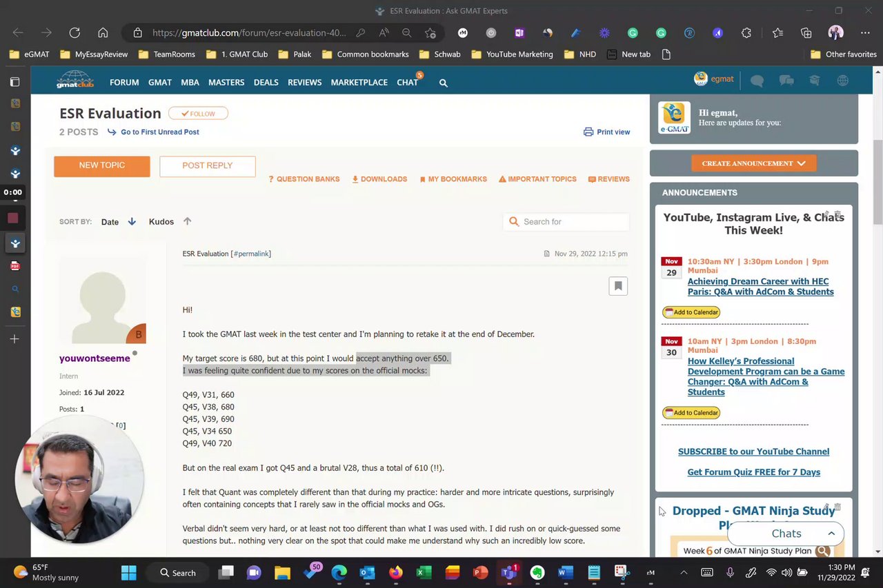Open the TeamRooms bookmarks folder
883x588 pixels.
(166, 54)
